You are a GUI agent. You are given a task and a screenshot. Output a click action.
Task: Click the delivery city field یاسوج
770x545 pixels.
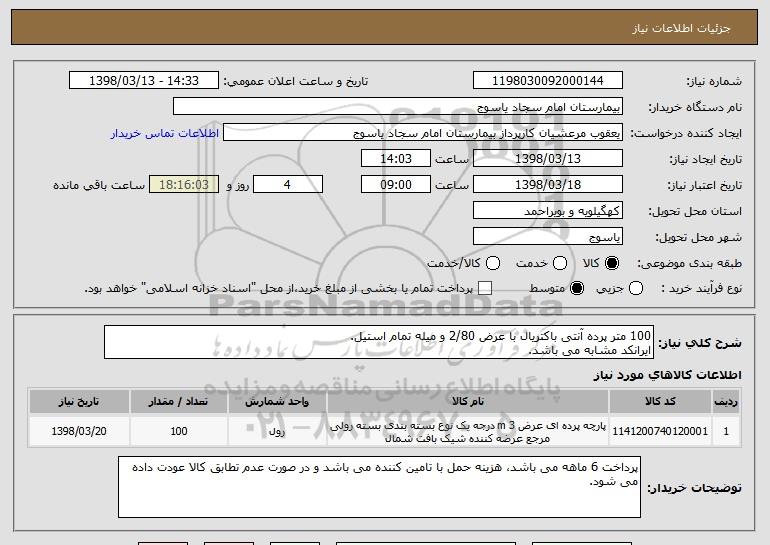pos(548,237)
